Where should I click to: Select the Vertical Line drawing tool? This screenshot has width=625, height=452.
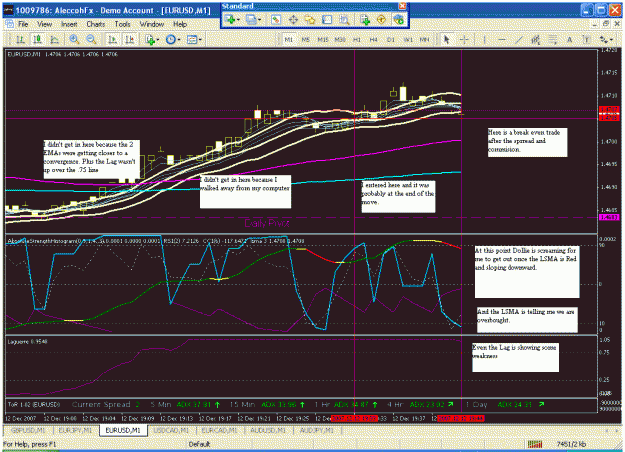(484, 39)
